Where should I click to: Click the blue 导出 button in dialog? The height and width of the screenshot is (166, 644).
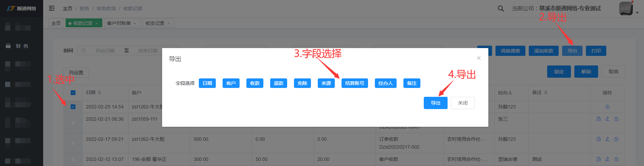435,103
